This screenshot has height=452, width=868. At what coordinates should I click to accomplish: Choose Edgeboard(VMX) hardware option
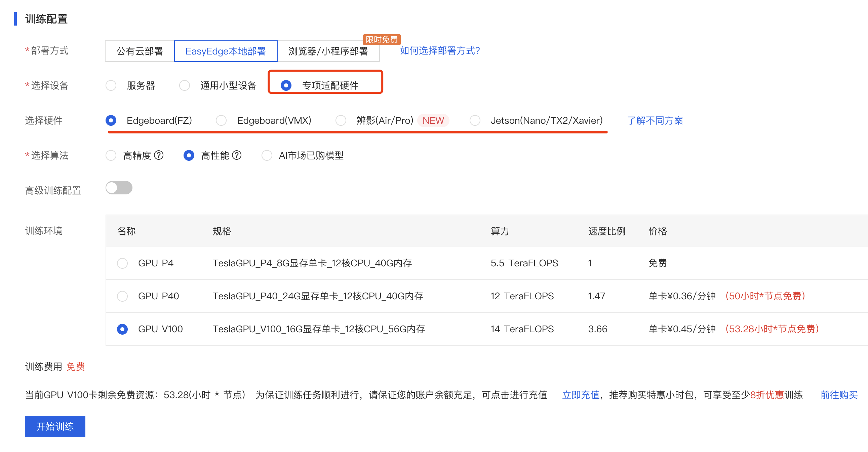click(x=222, y=120)
